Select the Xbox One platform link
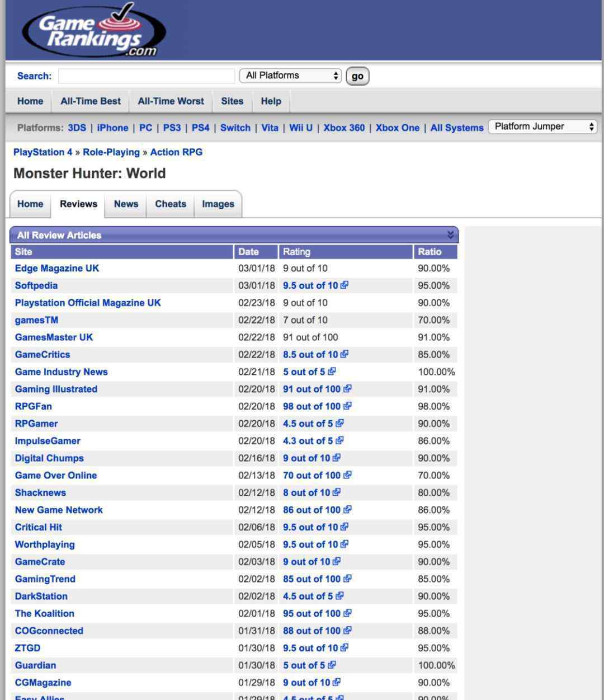The width and height of the screenshot is (604, 700). (397, 128)
